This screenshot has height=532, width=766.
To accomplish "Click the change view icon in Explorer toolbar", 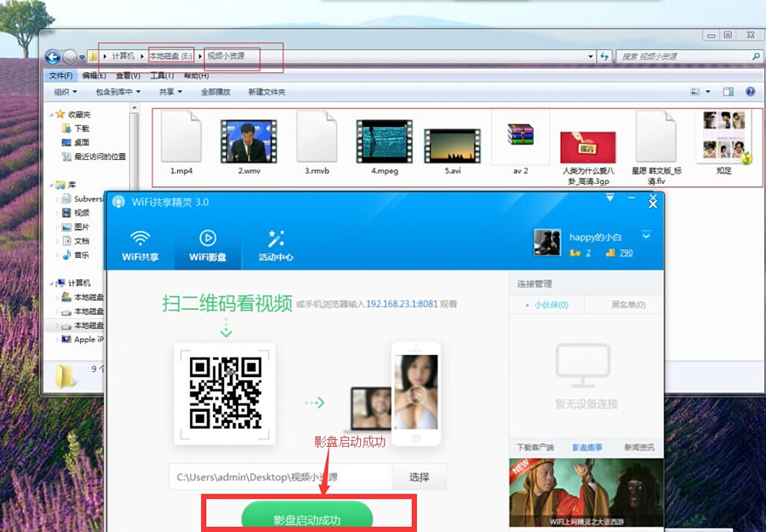I will [695, 91].
